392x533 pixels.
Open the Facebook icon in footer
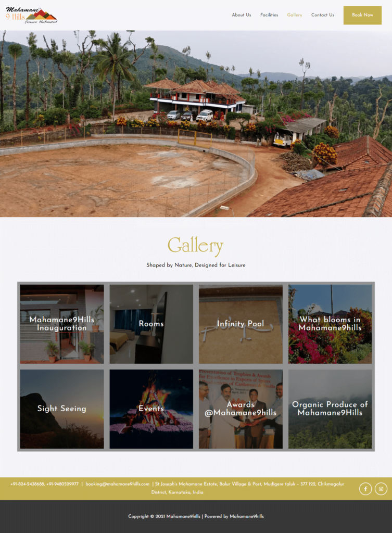pos(365,489)
